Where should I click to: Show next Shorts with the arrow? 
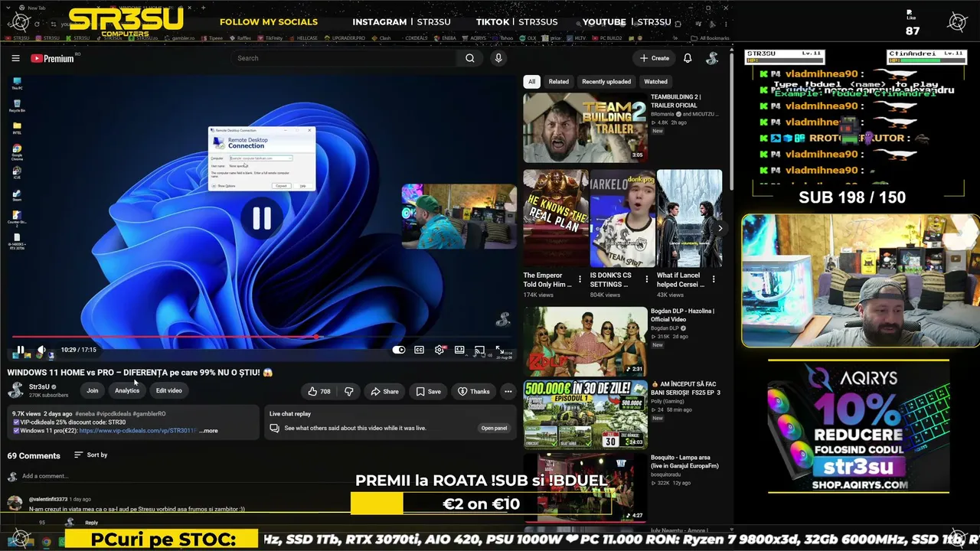[720, 228]
